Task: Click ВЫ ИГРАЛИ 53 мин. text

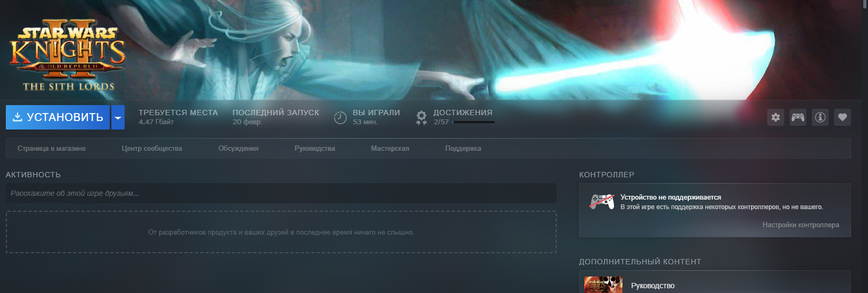Action: coord(376,117)
